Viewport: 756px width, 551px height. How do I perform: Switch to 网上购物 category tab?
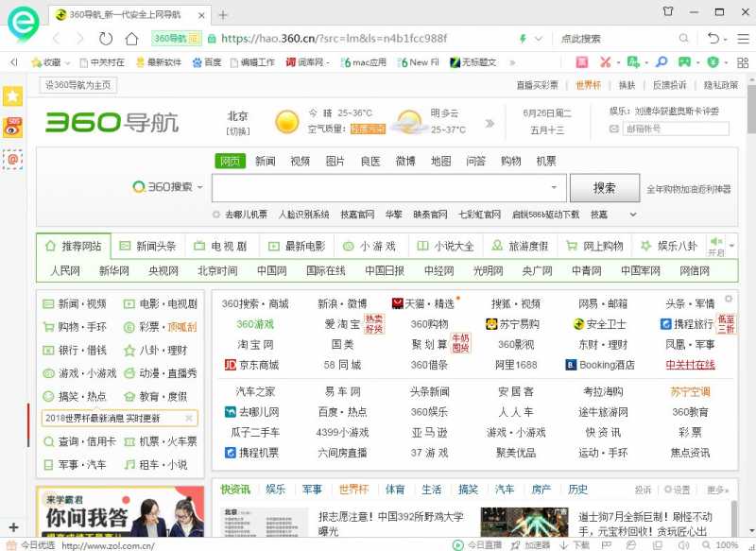594,247
